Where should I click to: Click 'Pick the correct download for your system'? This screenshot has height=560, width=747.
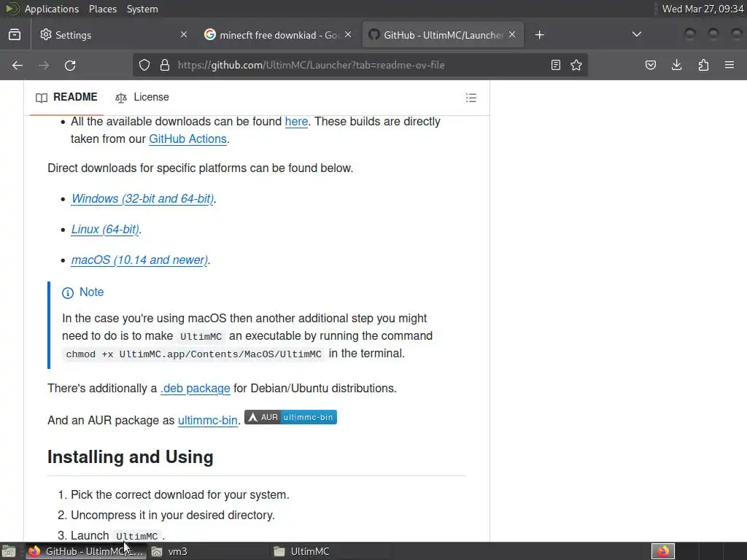tap(180, 495)
